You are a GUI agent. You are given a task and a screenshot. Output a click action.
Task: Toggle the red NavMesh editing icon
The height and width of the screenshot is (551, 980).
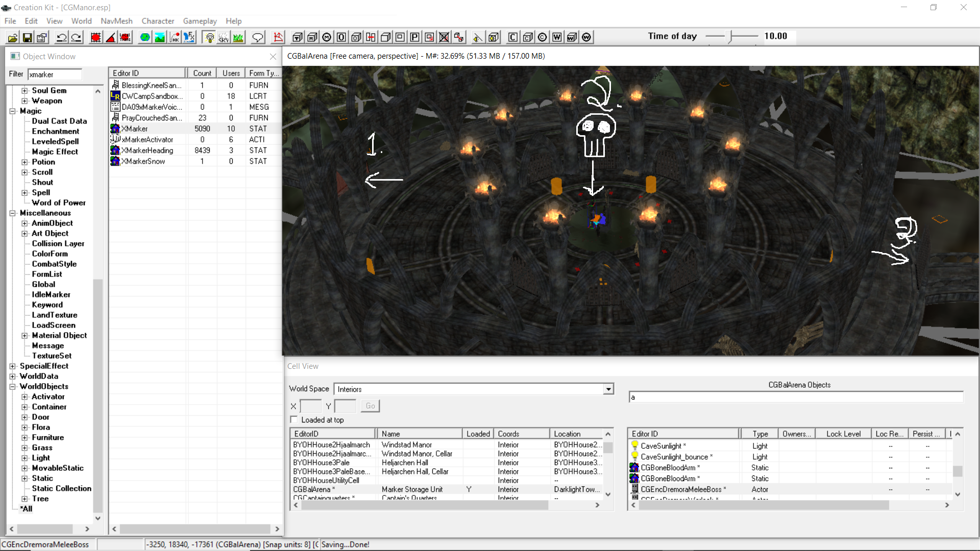[278, 37]
